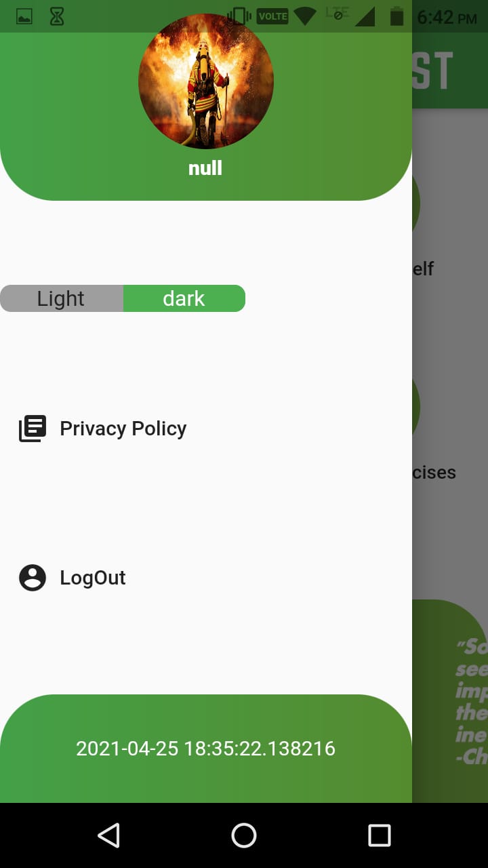Tap the Android back navigation button

(108, 835)
